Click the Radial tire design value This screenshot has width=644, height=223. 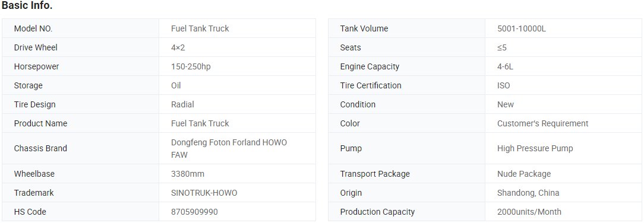(x=182, y=104)
